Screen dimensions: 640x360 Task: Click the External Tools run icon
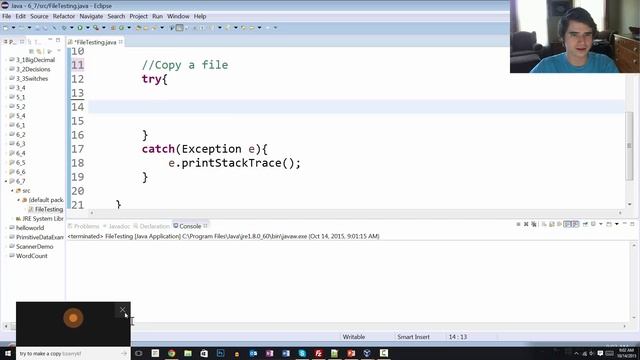[x=96, y=28]
